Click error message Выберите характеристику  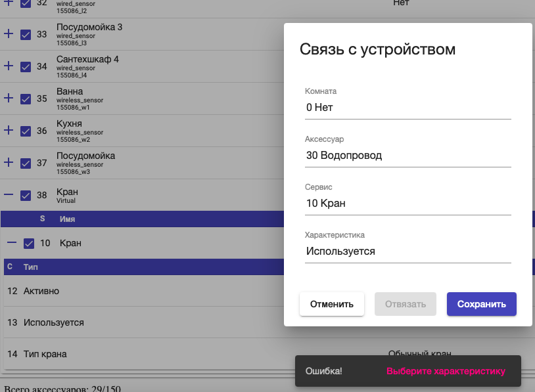pyautogui.click(x=446, y=371)
